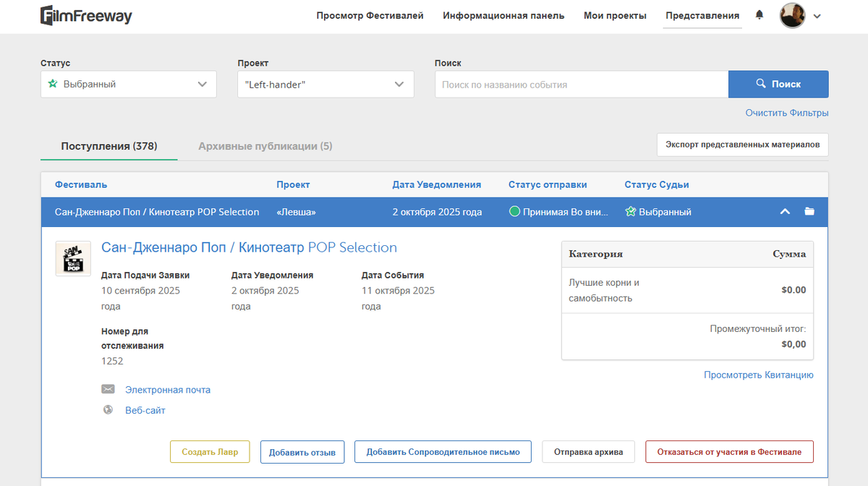Open the Статус dropdown showing Выбранный
868x486 pixels.
coord(129,84)
